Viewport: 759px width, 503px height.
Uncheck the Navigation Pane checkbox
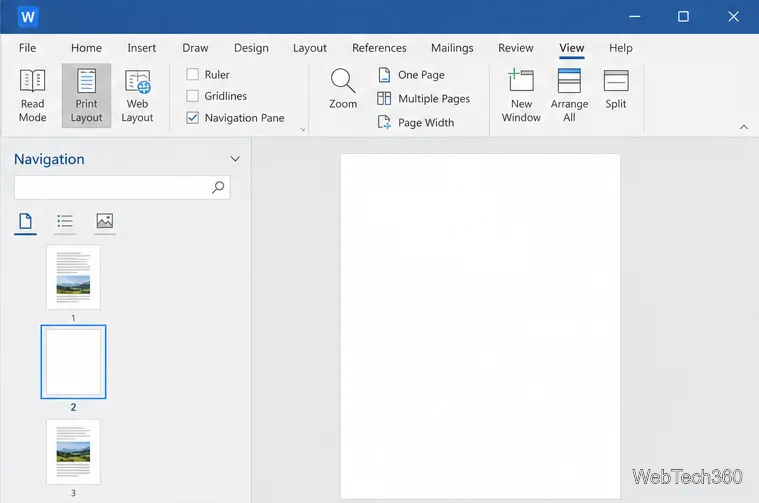[x=193, y=118]
